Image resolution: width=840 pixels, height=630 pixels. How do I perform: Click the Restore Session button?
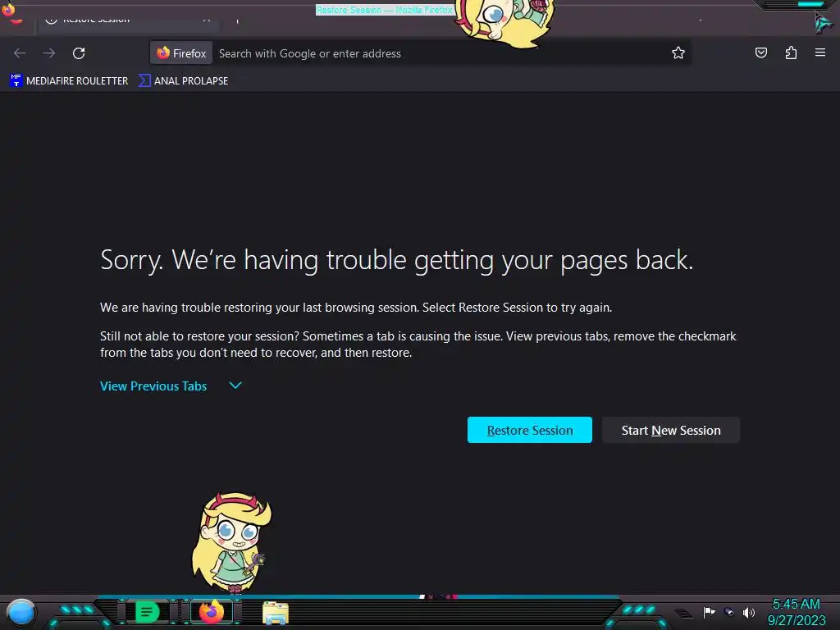click(x=529, y=430)
